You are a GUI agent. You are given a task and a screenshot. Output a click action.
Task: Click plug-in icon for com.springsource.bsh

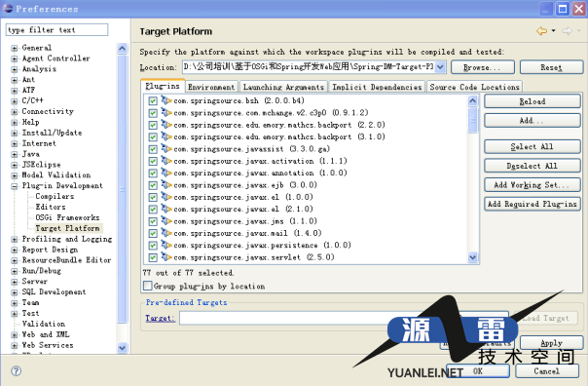point(166,100)
